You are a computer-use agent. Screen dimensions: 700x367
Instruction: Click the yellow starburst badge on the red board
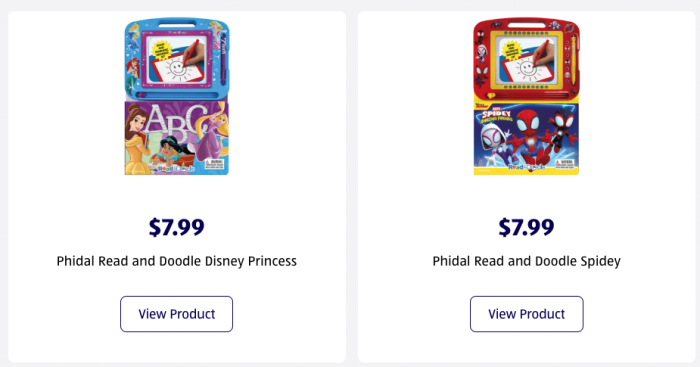[x=511, y=50]
